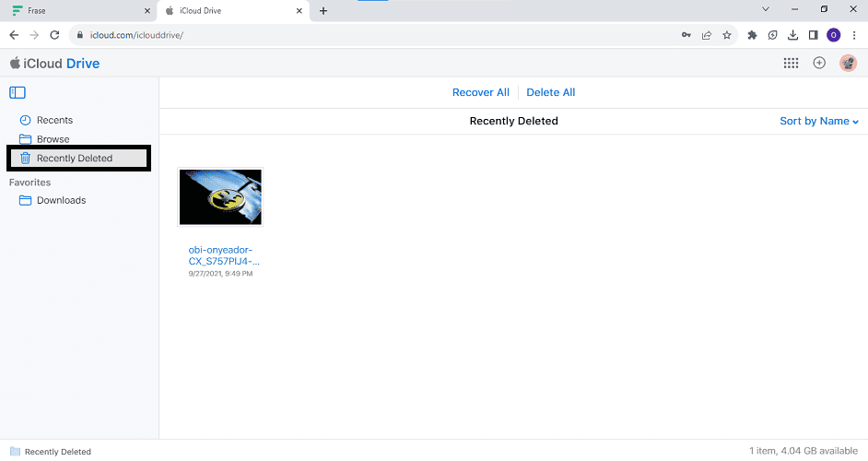Click Delete All link

550,92
